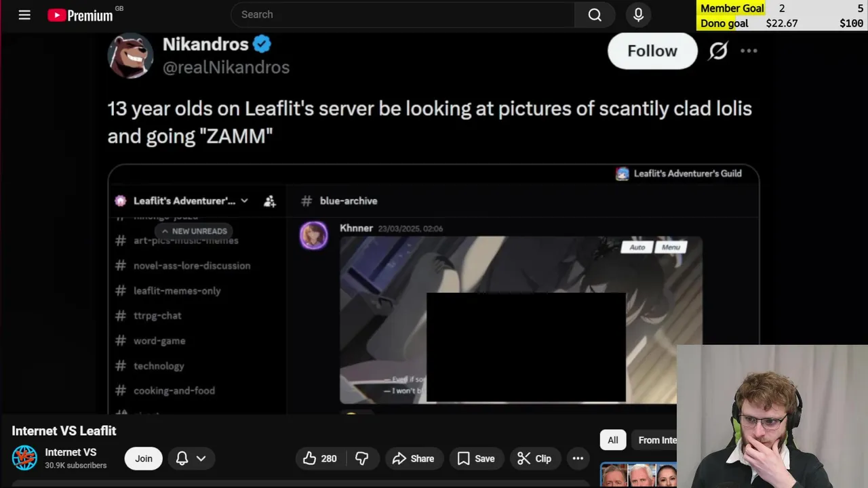
Task: Click the Member Goal overlay label
Action: pyautogui.click(x=732, y=8)
